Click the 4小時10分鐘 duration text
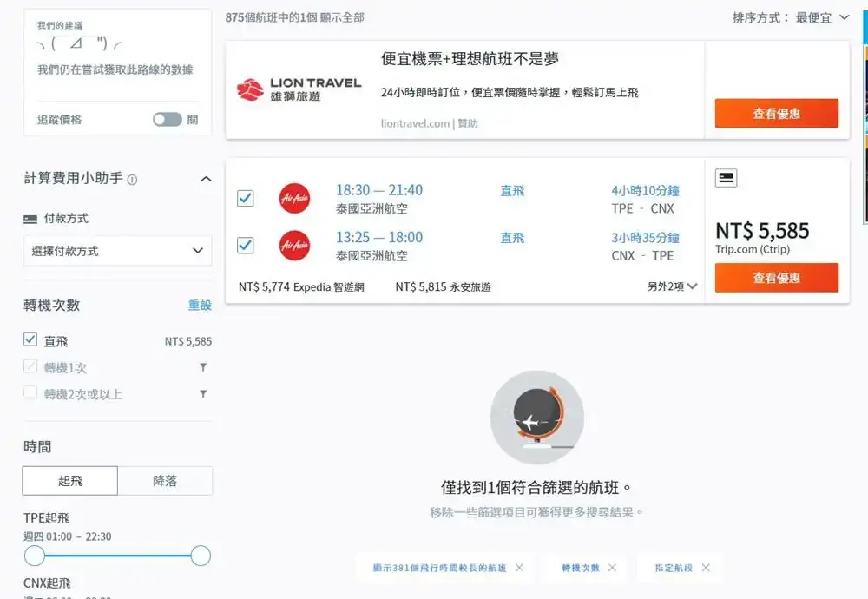The width and height of the screenshot is (868, 599). 646,191
